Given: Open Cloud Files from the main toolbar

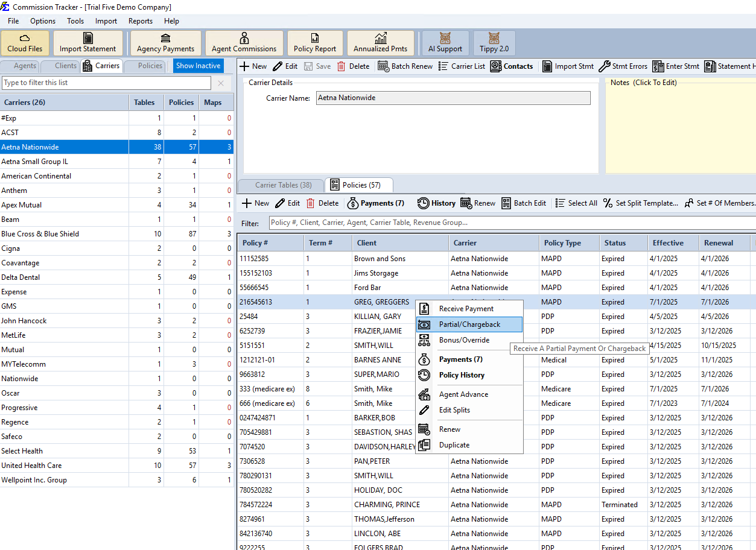Looking at the screenshot, I should [25, 43].
